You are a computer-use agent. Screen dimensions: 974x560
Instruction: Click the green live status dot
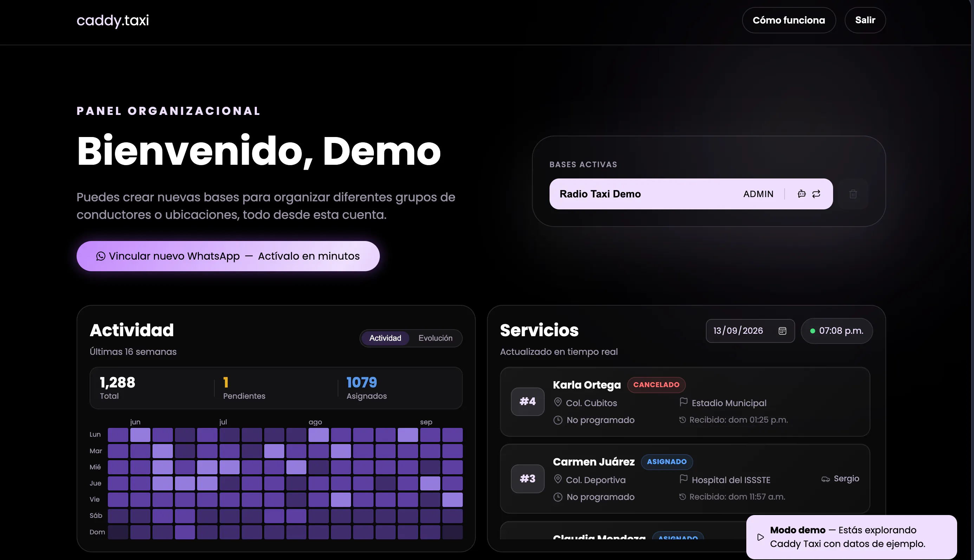[812, 331]
